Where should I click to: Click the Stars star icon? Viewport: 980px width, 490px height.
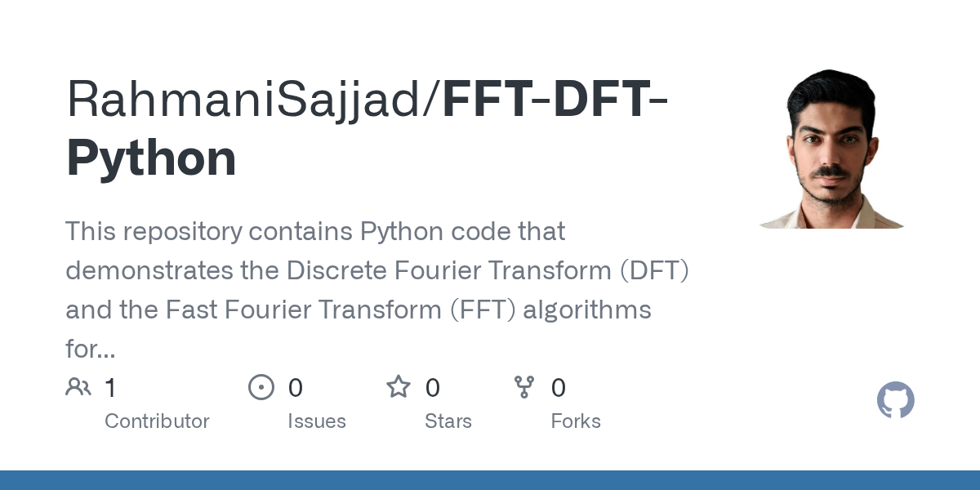click(x=399, y=387)
